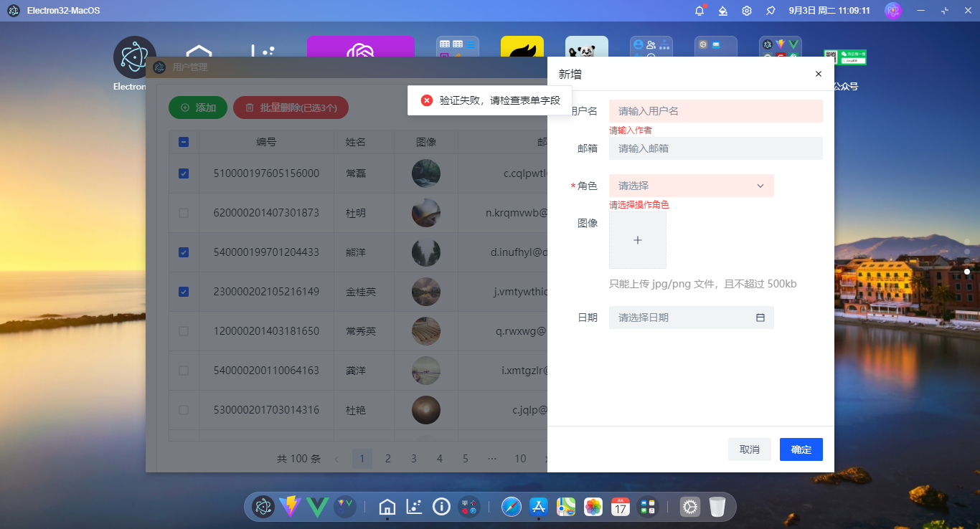Click the 确定 confirm button
The width and height of the screenshot is (980, 529).
click(801, 449)
